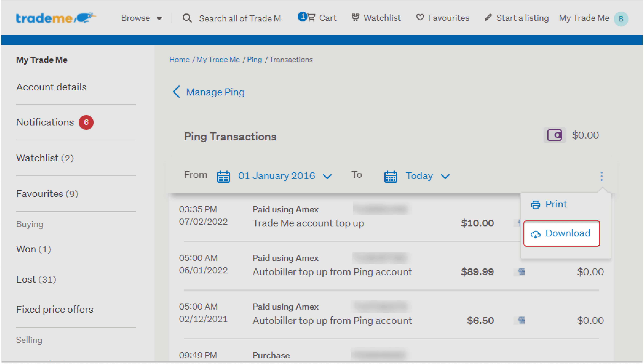The image size is (644, 364).
Task: Start a listing via the pencil icon
Action: 488,18
